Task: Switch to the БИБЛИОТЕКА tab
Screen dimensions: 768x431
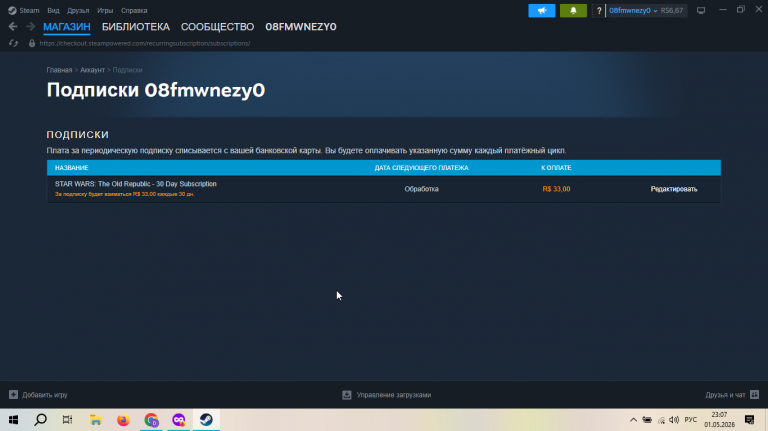Action: click(136, 27)
